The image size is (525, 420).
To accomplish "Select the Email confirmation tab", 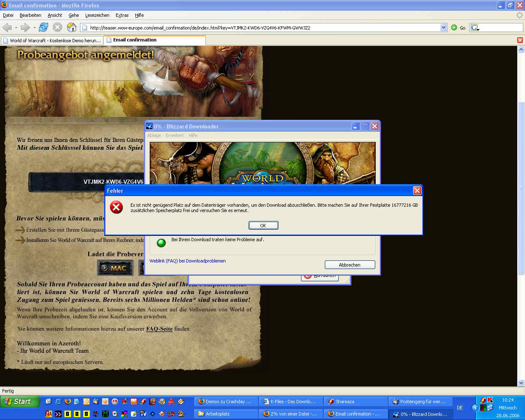I will (155, 40).
